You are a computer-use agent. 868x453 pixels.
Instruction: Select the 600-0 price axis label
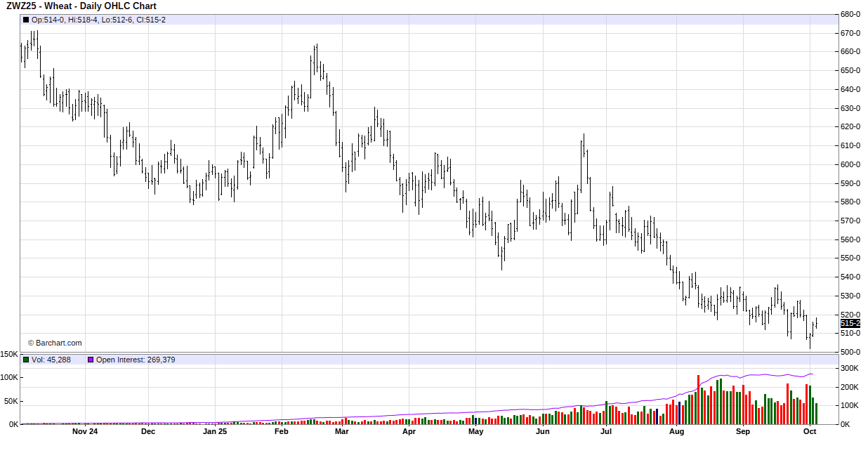pos(851,164)
